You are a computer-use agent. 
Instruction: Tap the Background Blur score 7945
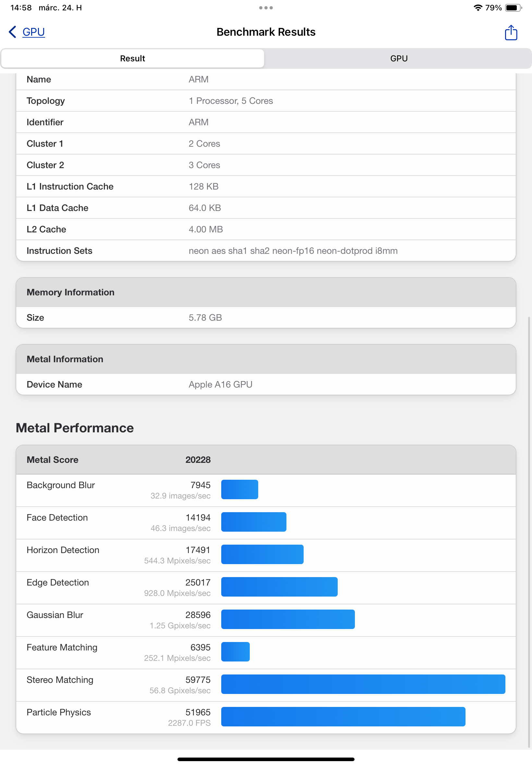200,485
